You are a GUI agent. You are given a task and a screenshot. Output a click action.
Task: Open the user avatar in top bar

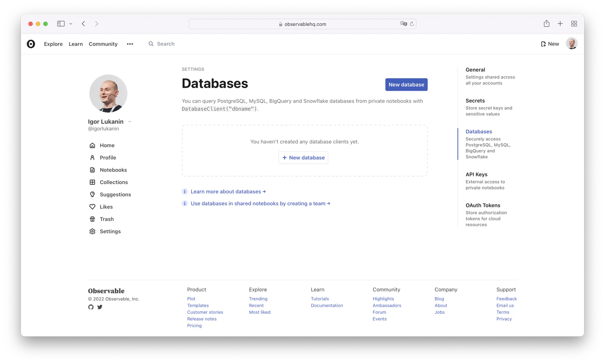571,43
